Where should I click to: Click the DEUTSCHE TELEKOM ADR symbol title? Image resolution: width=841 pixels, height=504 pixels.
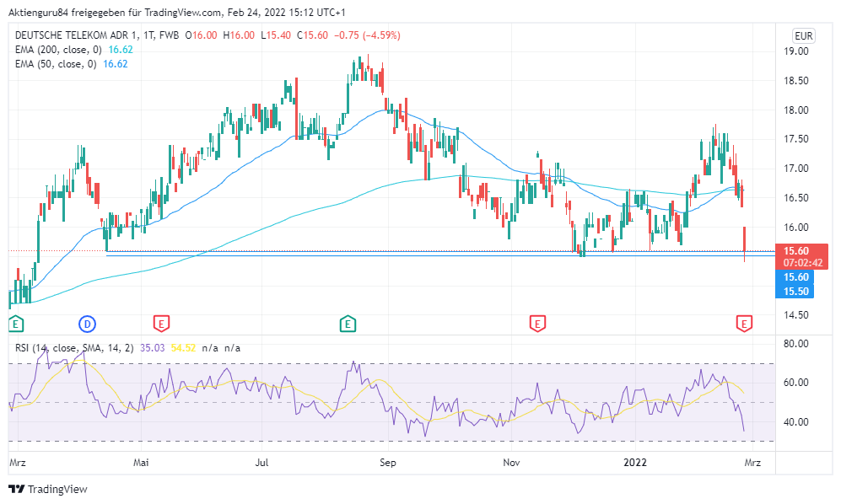pos(97,35)
